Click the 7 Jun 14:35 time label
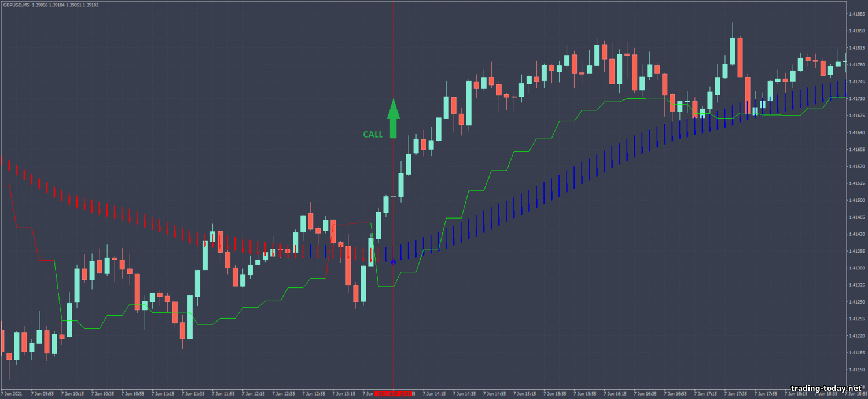Screen dimensions: 868x399 (x=464, y=394)
